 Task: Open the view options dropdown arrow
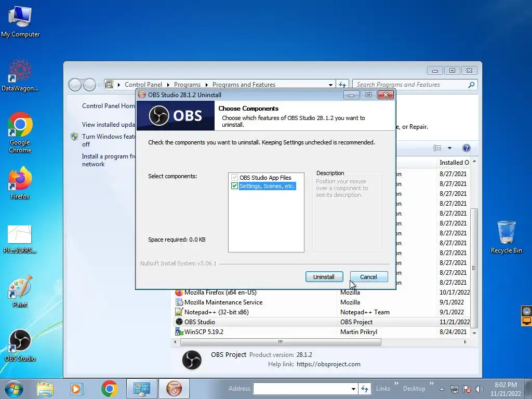pos(449,148)
